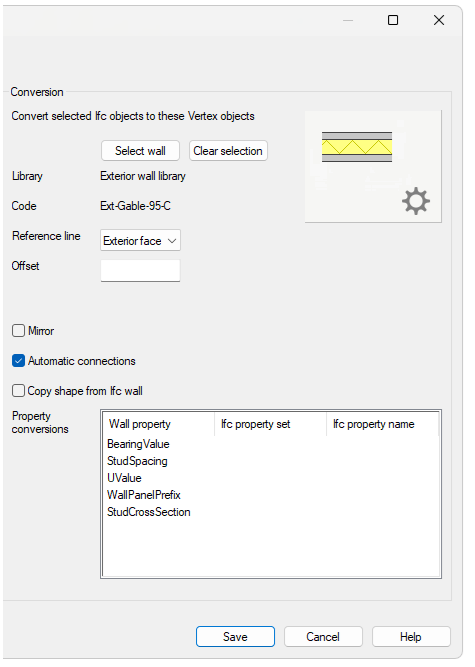Click the Exterior face dropdown arrow
This screenshot has width=475, height=667.
coord(172,241)
